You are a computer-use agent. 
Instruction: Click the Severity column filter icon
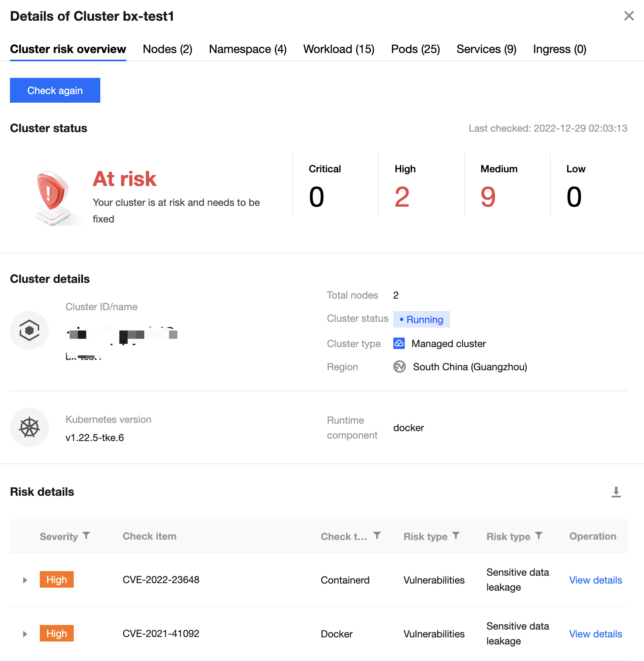86,536
